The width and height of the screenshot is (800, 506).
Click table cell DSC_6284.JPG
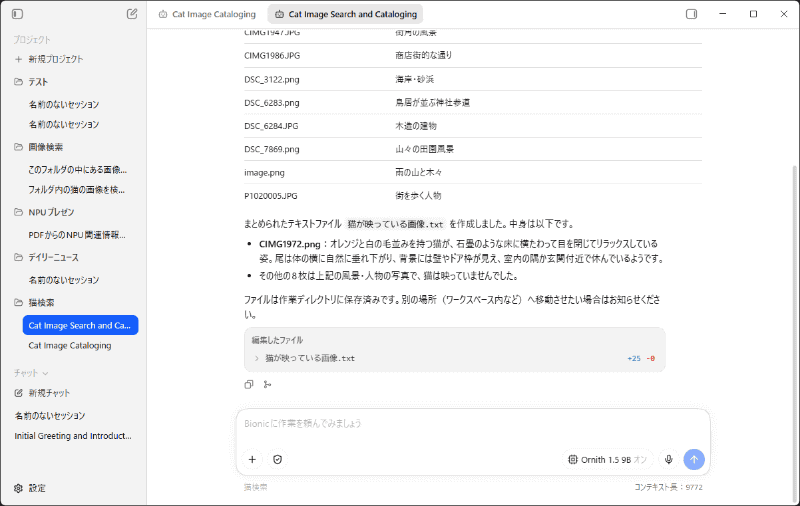[271, 126]
